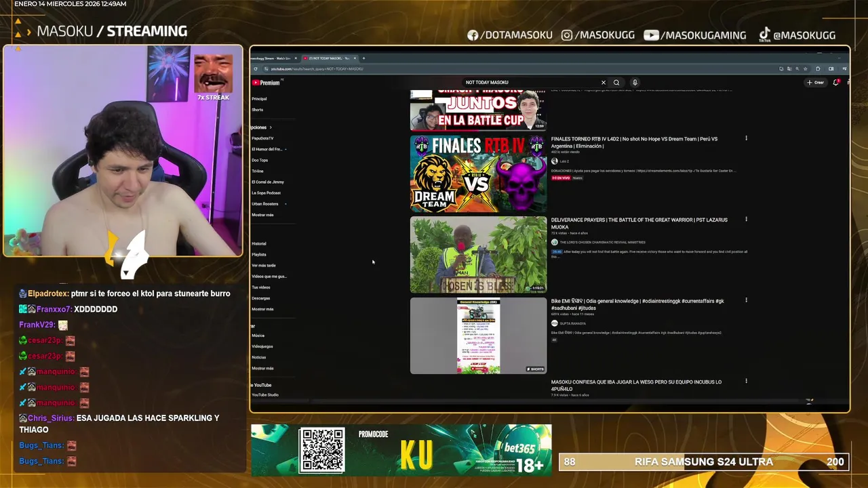Open options menu for MASOKU CONFIESA video
This screenshot has height=488, width=868.
coord(746,381)
